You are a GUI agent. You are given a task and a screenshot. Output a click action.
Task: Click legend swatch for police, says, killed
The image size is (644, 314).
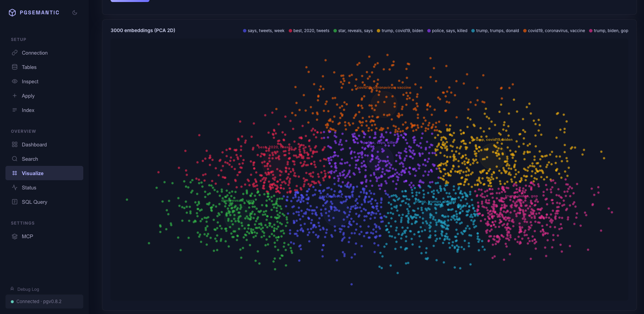click(429, 31)
